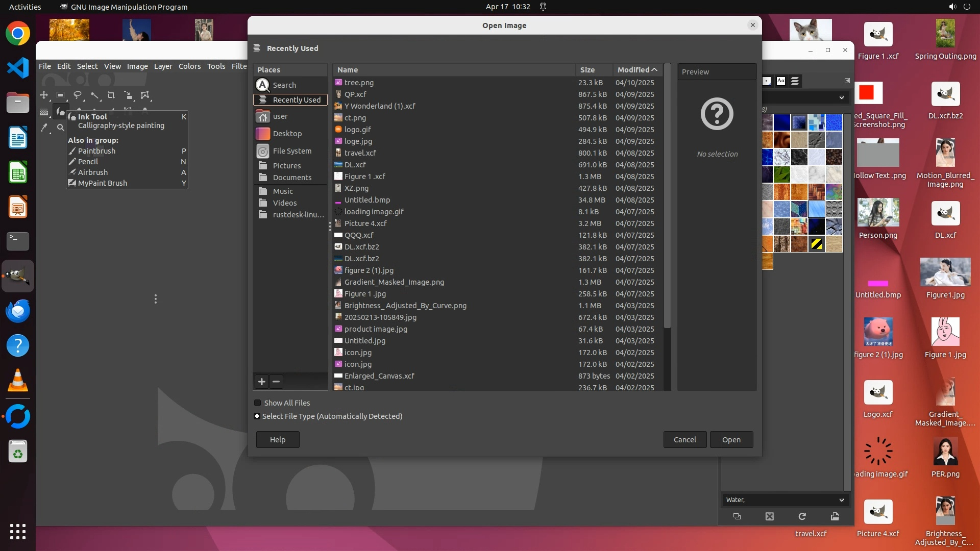Select the Zoom magnifier tool
This screenshot has width=980, height=551.
coord(60,128)
